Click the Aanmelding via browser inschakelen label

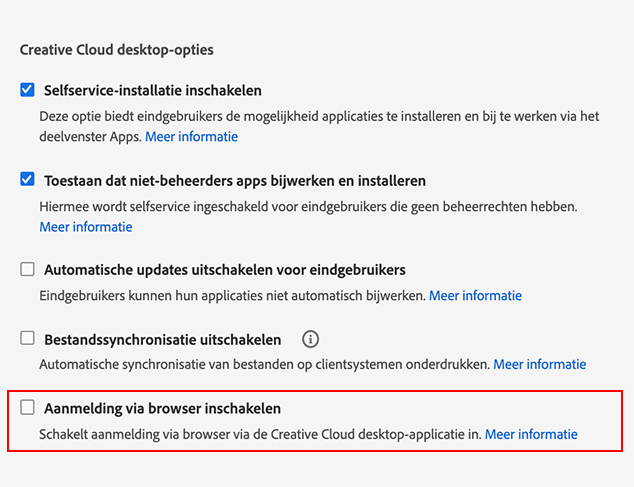(162, 408)
